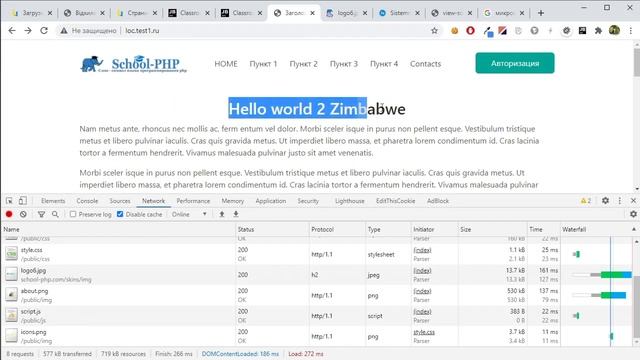Export the HAR file

(236, 214)
